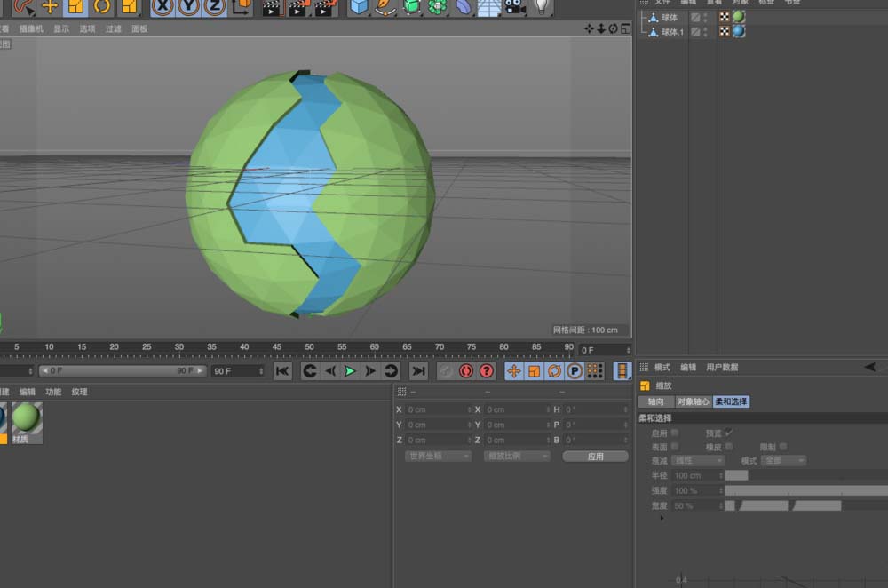Open the 缩放比例 dropdown
Screen dimensions: 888x588
[517, 456]
